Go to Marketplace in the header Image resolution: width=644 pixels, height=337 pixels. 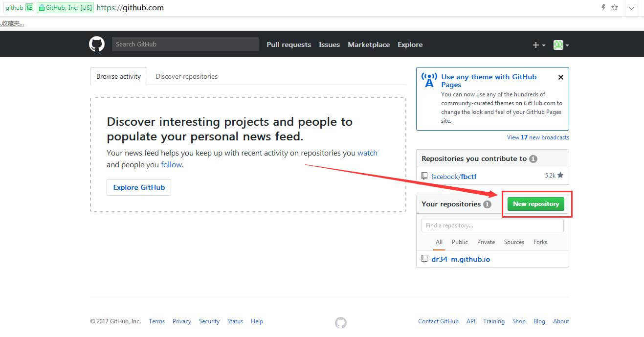369,45
